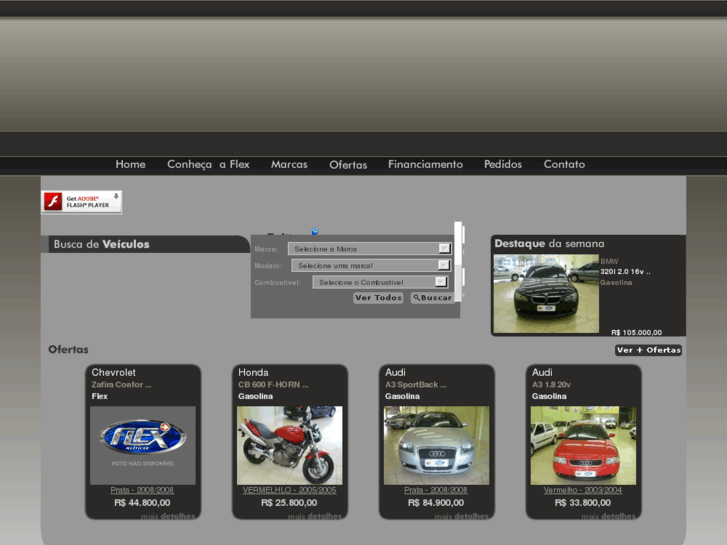The width and height of the screenshot is (727, 545).
Task: Click the Destaque da semana heading
Action: pyautogui.click(x=549, y=244)
